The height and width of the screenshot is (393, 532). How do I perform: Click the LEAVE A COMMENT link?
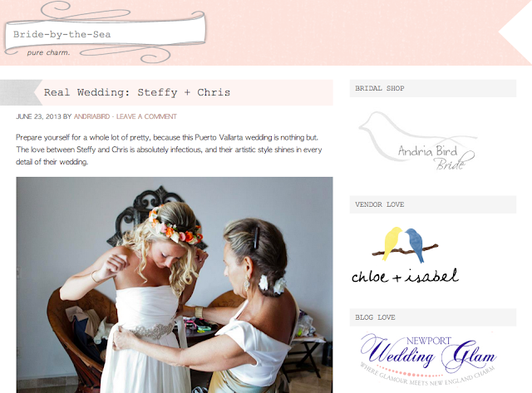click(x=146, y=116)
